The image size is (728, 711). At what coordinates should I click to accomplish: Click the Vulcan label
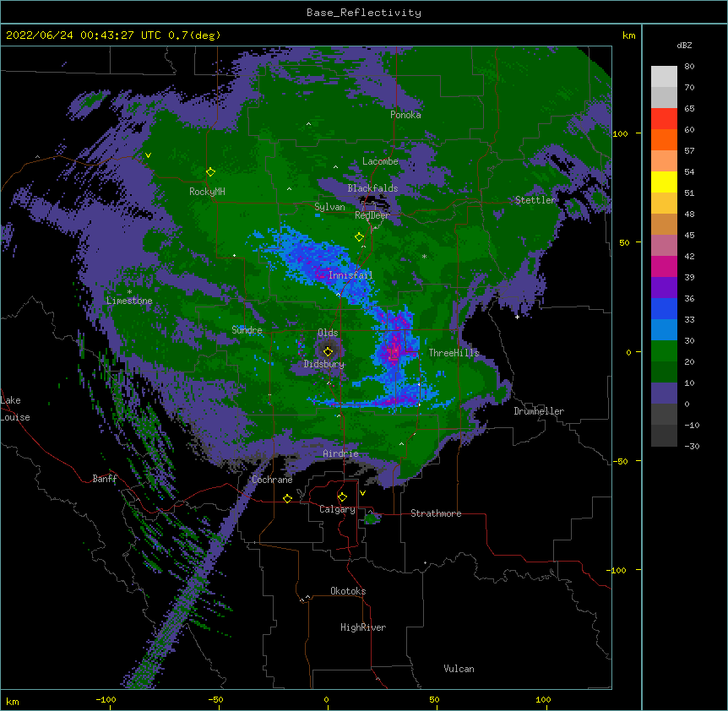pos(459,669)
